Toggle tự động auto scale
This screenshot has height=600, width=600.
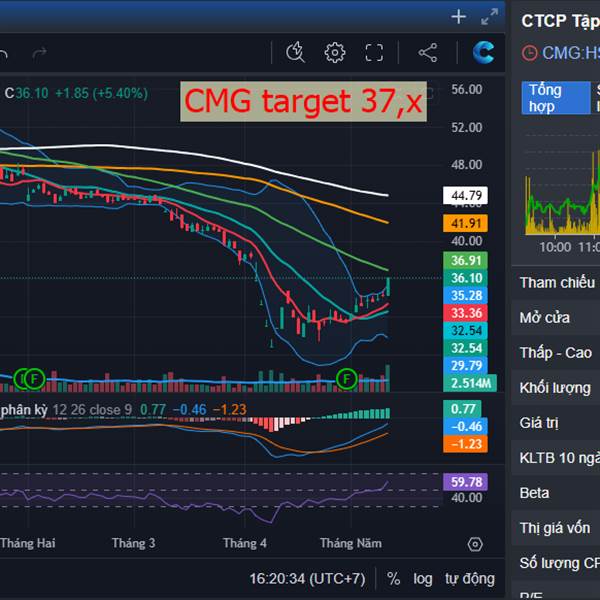470,579
